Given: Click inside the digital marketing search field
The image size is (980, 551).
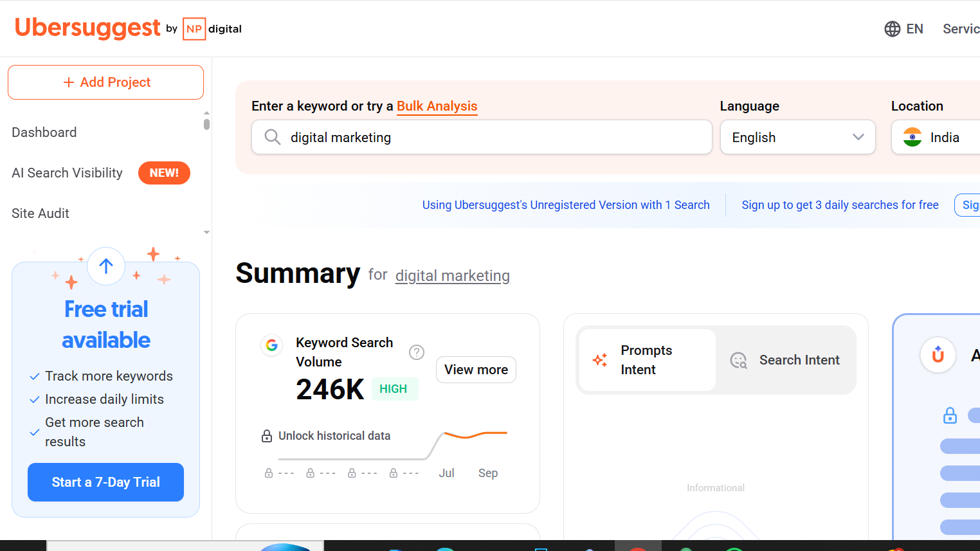Looking at the screenshot, I should coord(450,137).
